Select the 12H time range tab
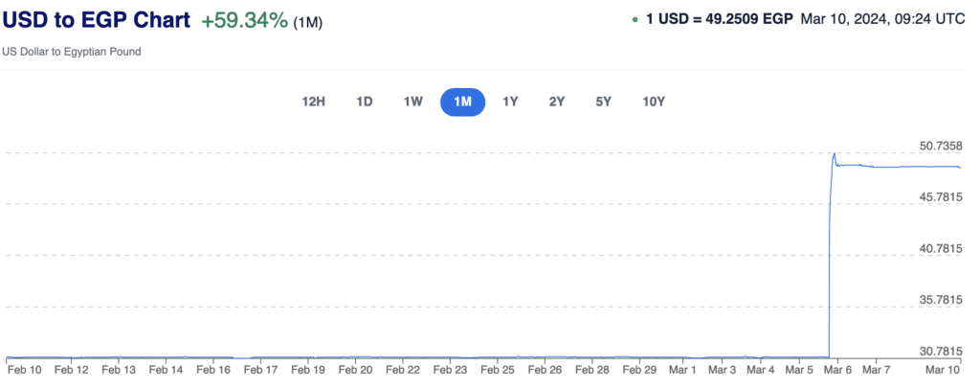 point(314,102)
